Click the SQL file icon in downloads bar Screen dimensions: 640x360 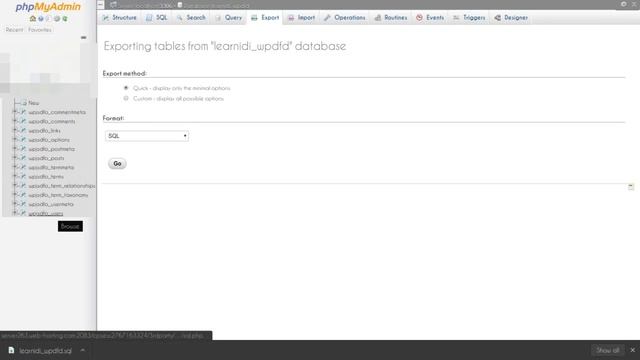coord(11,350)
